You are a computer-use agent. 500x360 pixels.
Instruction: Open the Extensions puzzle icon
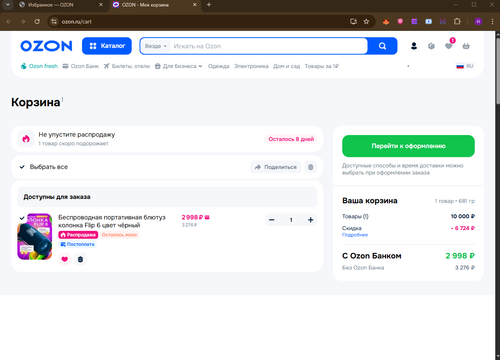[x=457, y=21]
